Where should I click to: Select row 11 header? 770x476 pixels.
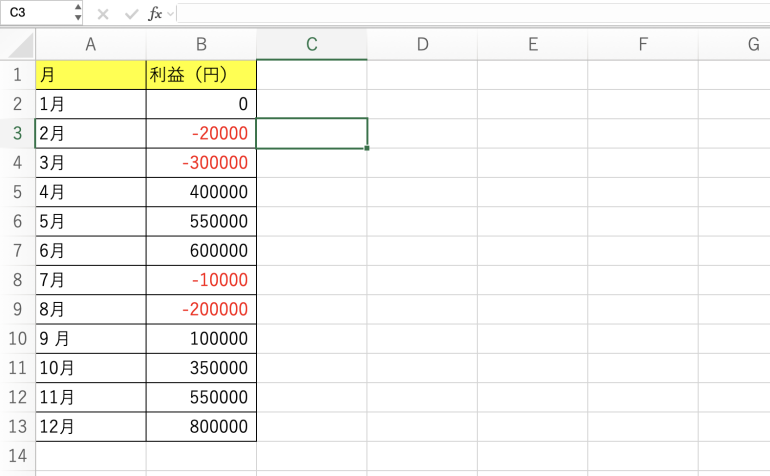click(18, 368)
